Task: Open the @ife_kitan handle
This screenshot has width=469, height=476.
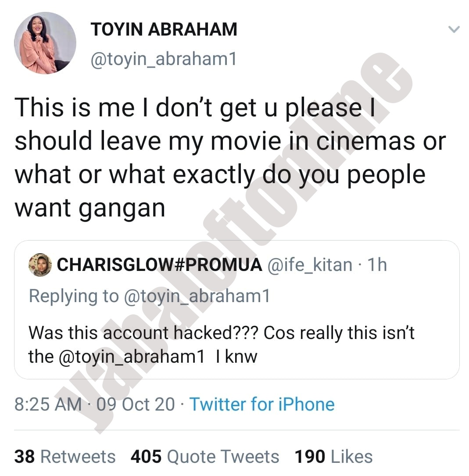Action: coord(310,265)
